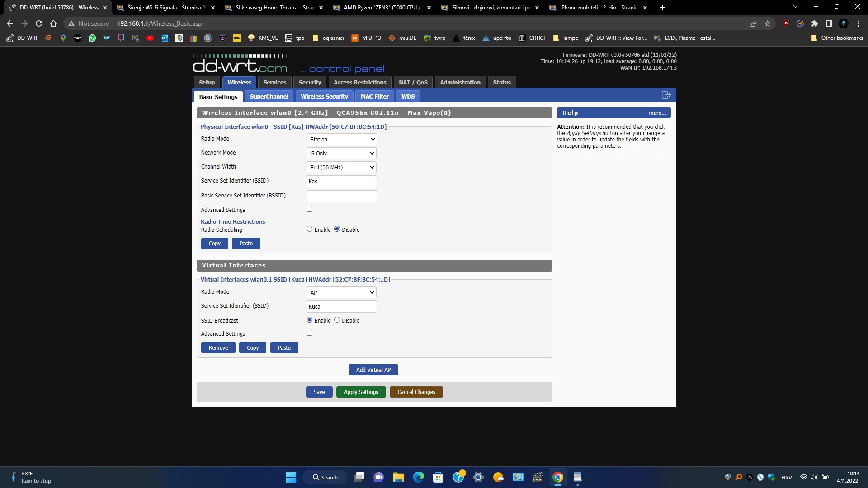868x488 pixels.
Task: Enable Radio Scheduling radio button
Action: pos(310,229)
